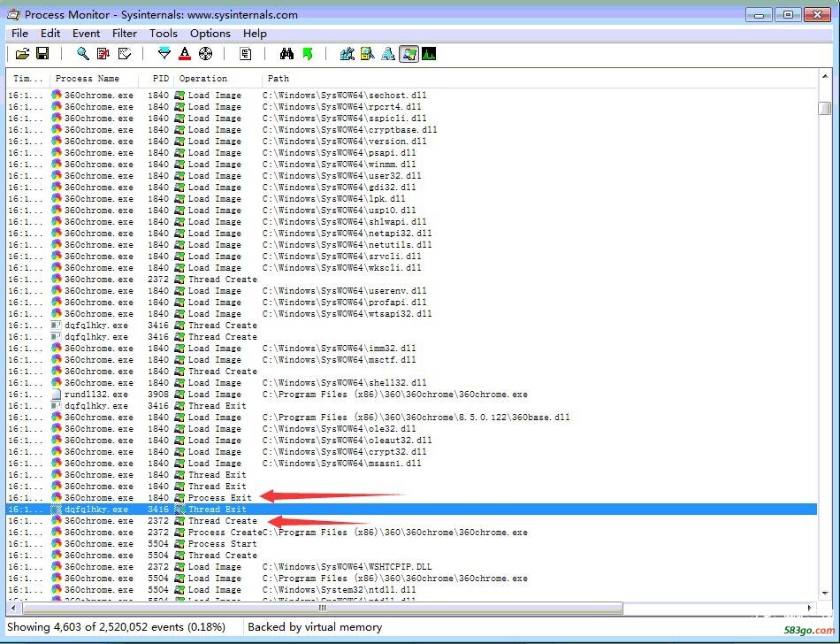Open the Edit menu
This screenshot has width=840, height=644.
click(50, 34)
